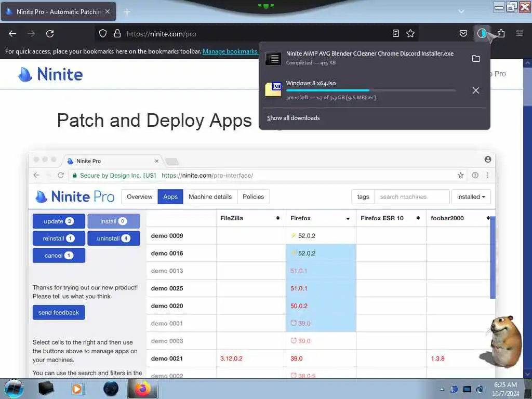Select demo 0021 foobar2000 cell 1.3.8
Screen dimensions: 532x399
pyautogui.click(x=458, y=358)
